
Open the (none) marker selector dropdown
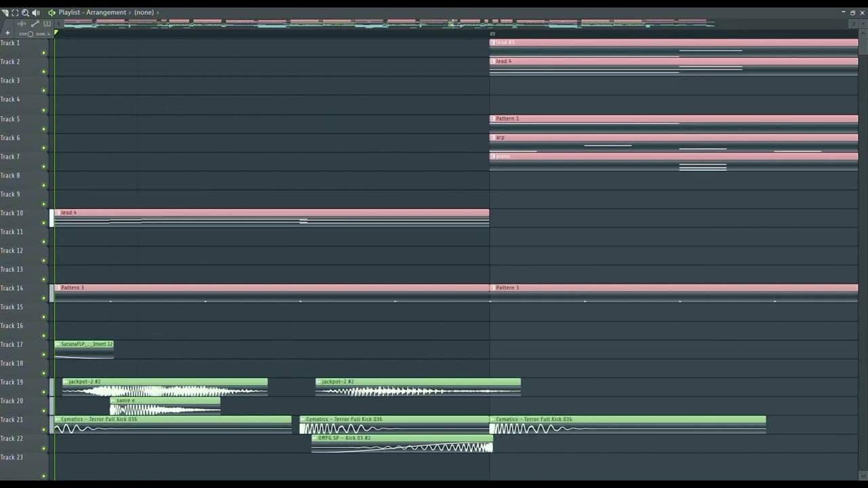[x=144, y=12]
